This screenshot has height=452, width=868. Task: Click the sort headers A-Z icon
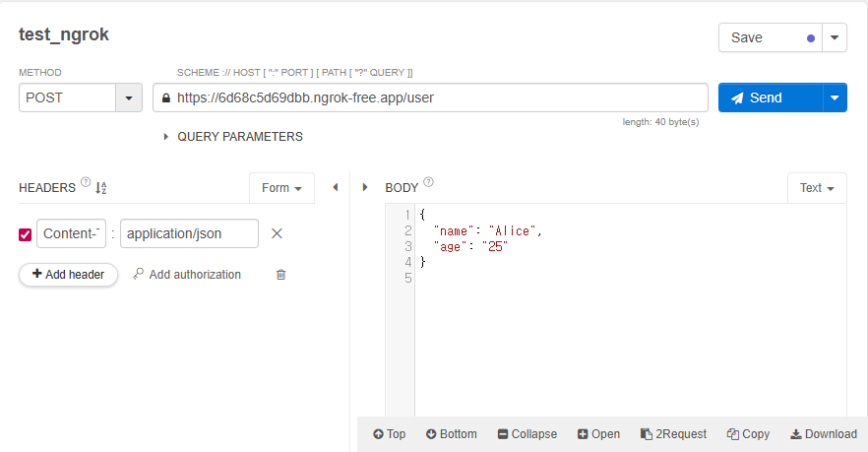tap(100, 188)
